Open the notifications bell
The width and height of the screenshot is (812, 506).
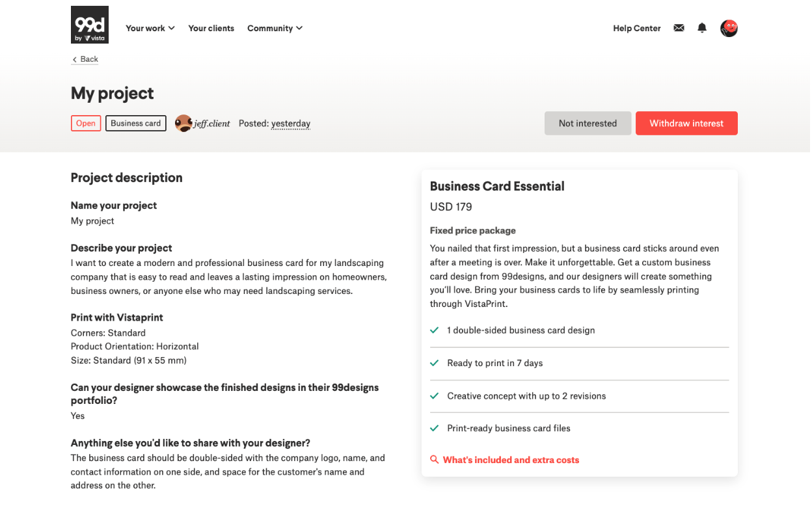tap(702, 28)
